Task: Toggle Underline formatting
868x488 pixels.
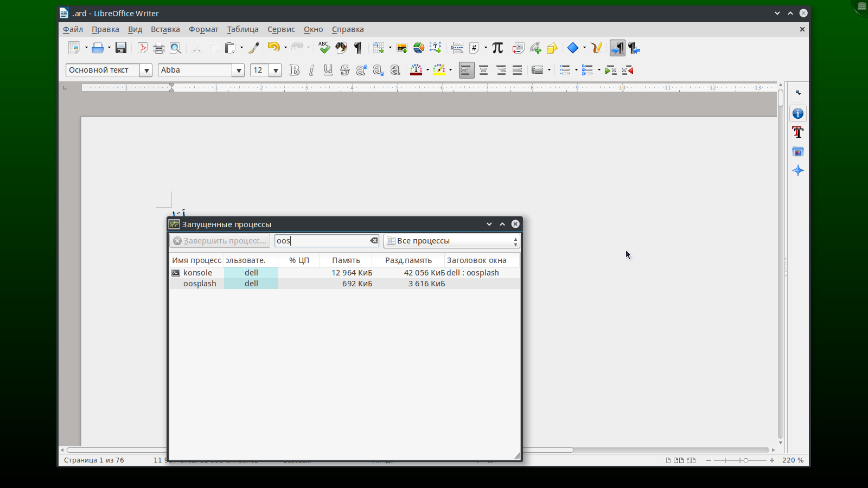Action: [328, 70]
